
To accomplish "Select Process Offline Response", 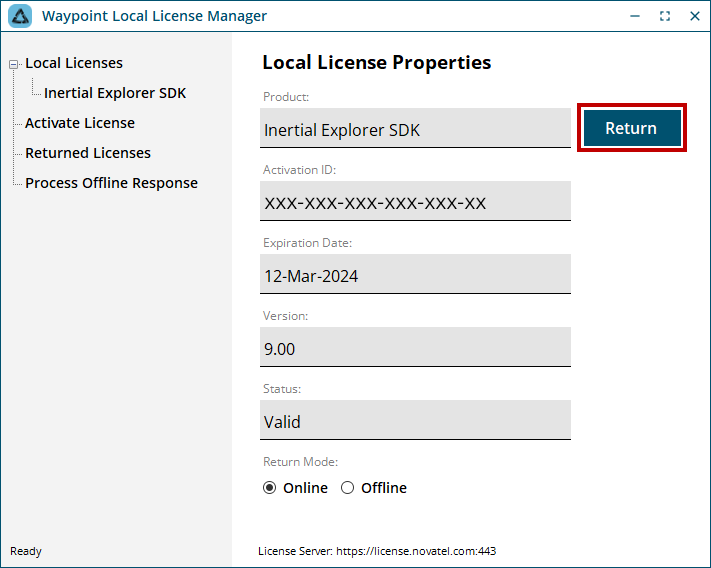I will (x=111, y=183).
